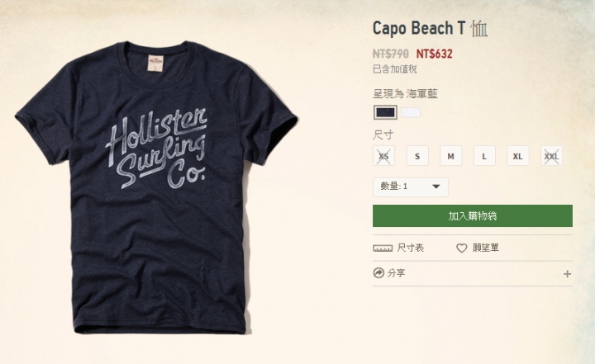
Task: Choose size XL
Action: (x=518, y=156)
